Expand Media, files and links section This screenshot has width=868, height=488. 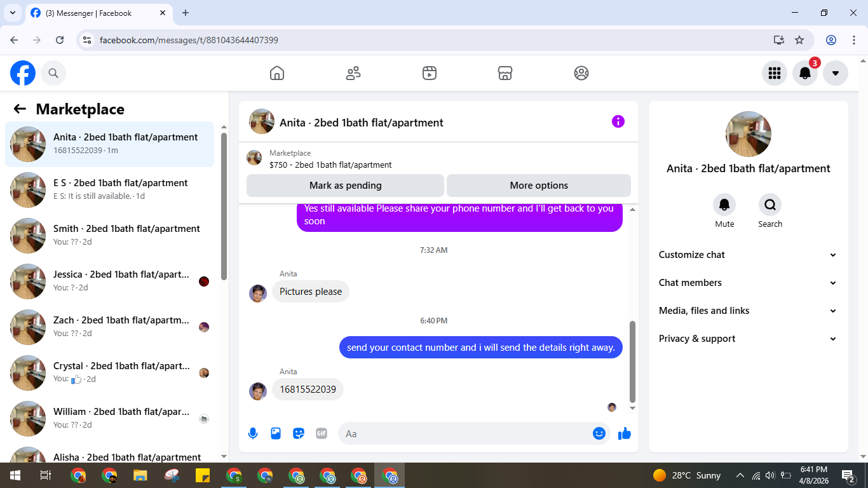click(x=748, y=311)
